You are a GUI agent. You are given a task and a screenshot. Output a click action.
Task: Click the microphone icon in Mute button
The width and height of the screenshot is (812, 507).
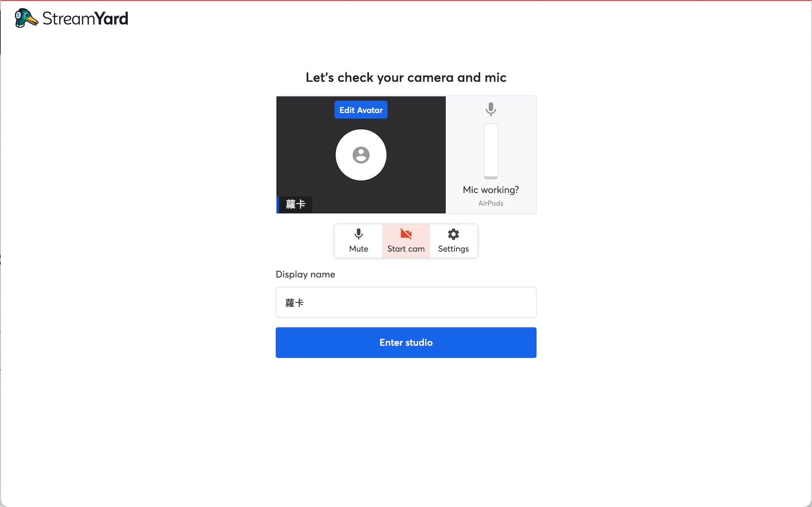tap(358, 234)
